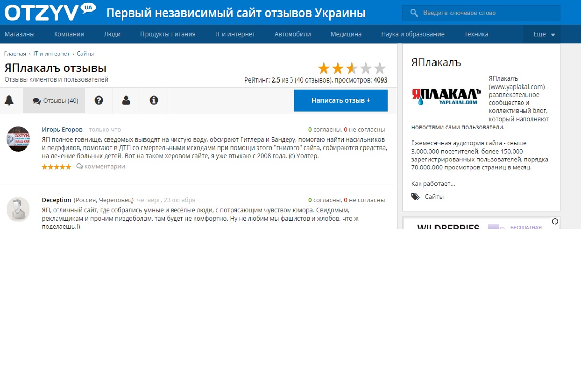Open the Компании menu item
This screenshot has width=581, height=392.
coord(69,34)
